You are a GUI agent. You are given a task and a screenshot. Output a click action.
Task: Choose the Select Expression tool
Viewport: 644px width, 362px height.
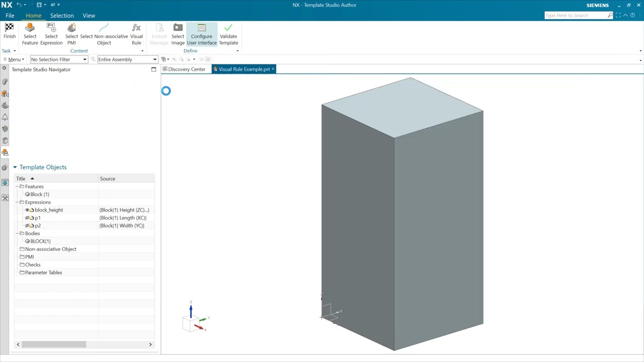(51, 34)
